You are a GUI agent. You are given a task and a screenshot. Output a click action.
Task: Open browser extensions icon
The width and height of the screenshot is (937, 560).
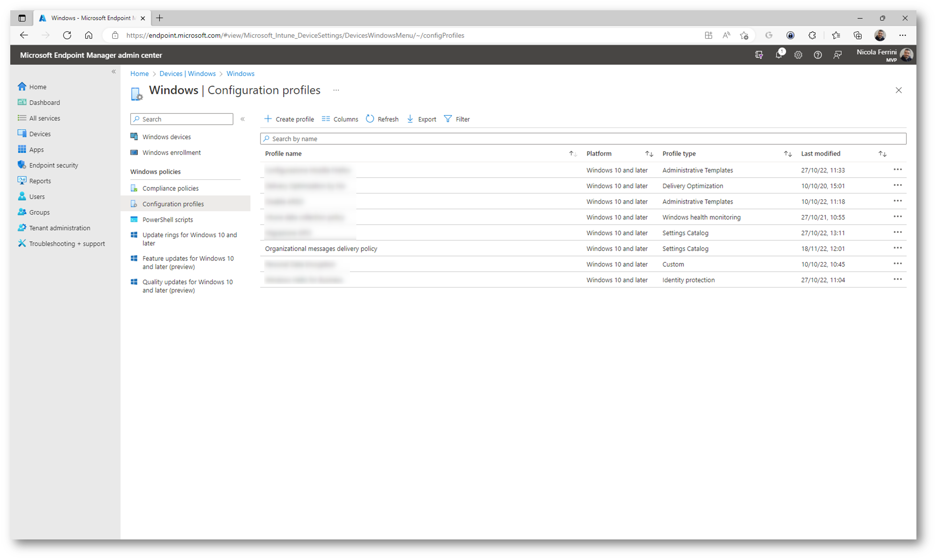point(812,35)
